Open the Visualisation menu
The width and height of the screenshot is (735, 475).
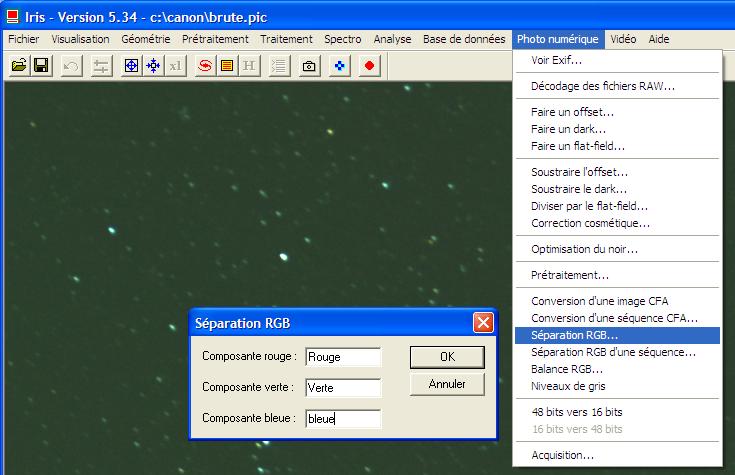coord(80,39)
